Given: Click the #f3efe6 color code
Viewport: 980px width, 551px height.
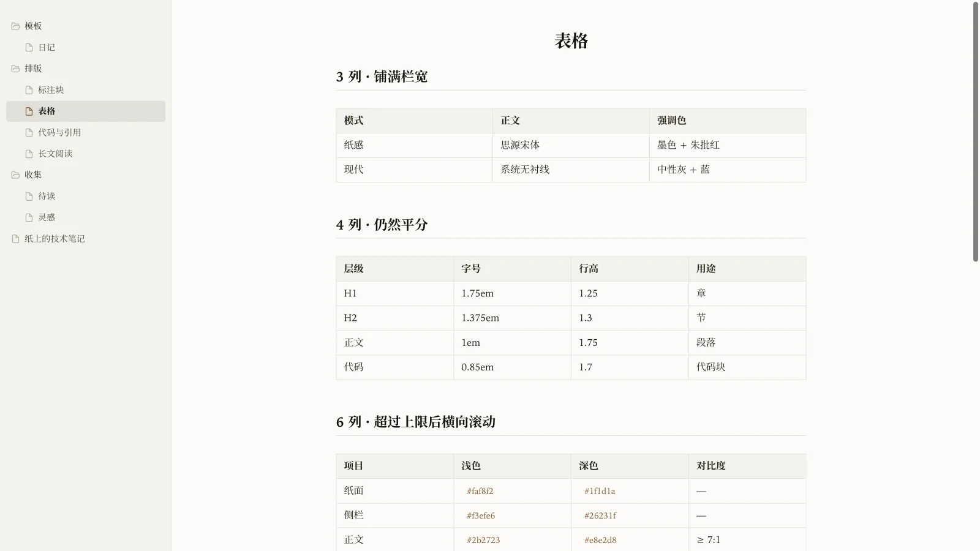Looking at the screenshot, I should 481,515.
